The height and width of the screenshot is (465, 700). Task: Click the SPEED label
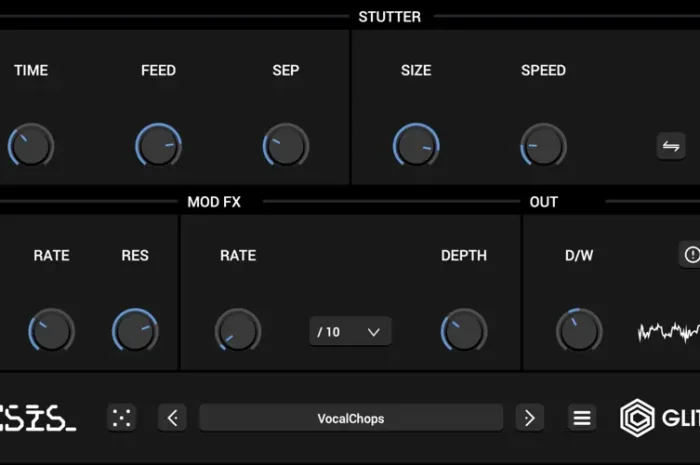point(543,70)
